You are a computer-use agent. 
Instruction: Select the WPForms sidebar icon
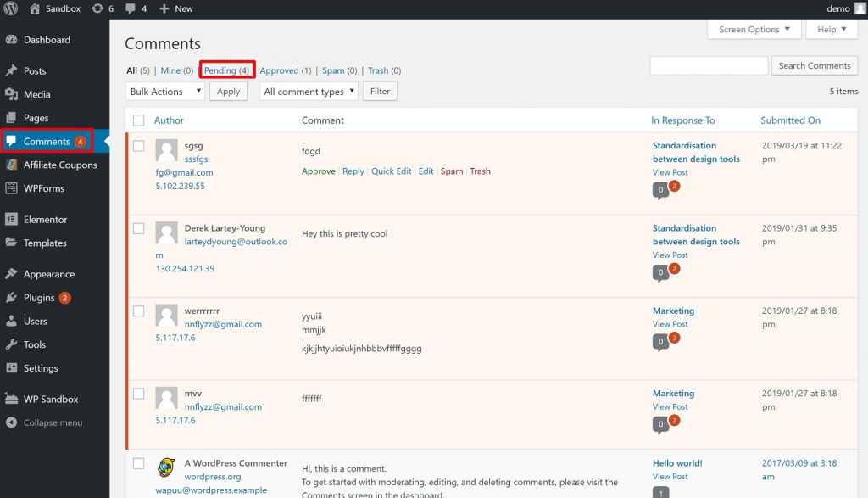(14, 188)
